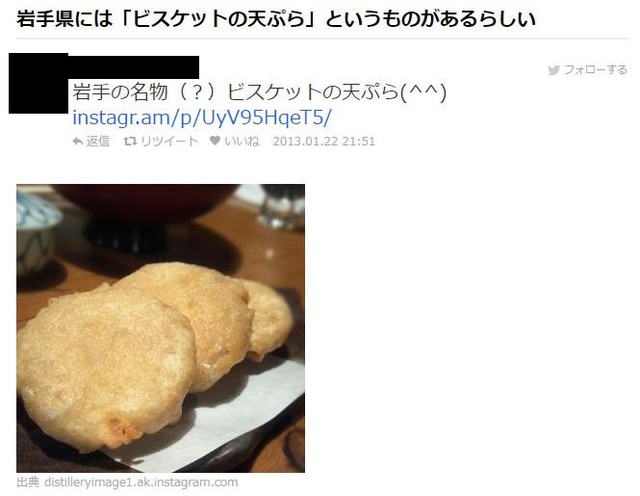Image resolution: width=640 pixels, height=496 pixels.
Task: Click the blue patterned cup in photo
Action: click(x=36, y=233)
